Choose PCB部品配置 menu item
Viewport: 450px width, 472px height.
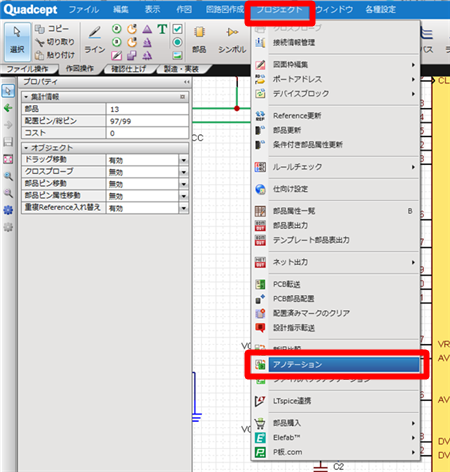pyautogui.click(x=336, y=299)
